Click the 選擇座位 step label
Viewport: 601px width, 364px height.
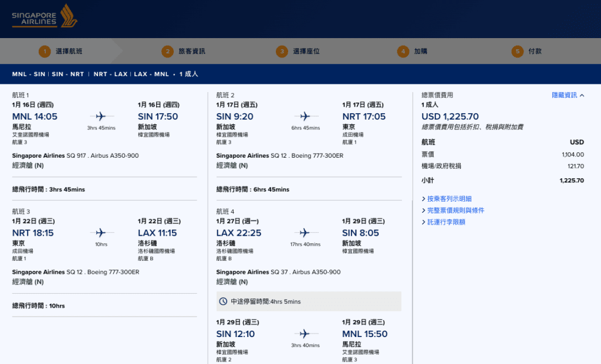coord(306,52)
